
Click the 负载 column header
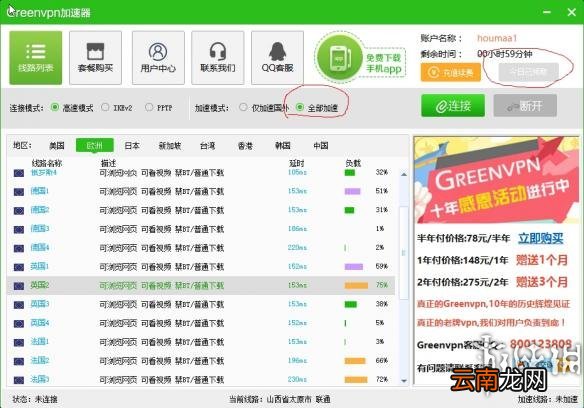(x=353, y=163)
